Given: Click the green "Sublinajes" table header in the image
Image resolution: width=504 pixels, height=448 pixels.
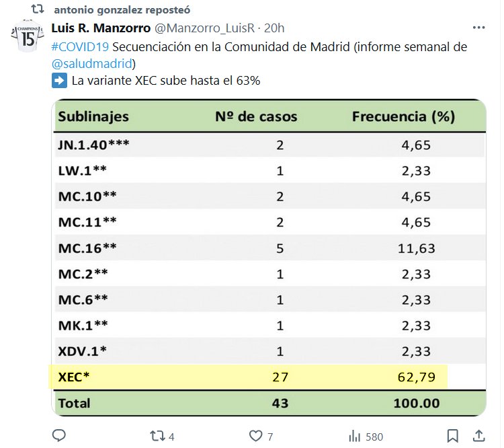Looking at the screenshot, I should [93, 116].
